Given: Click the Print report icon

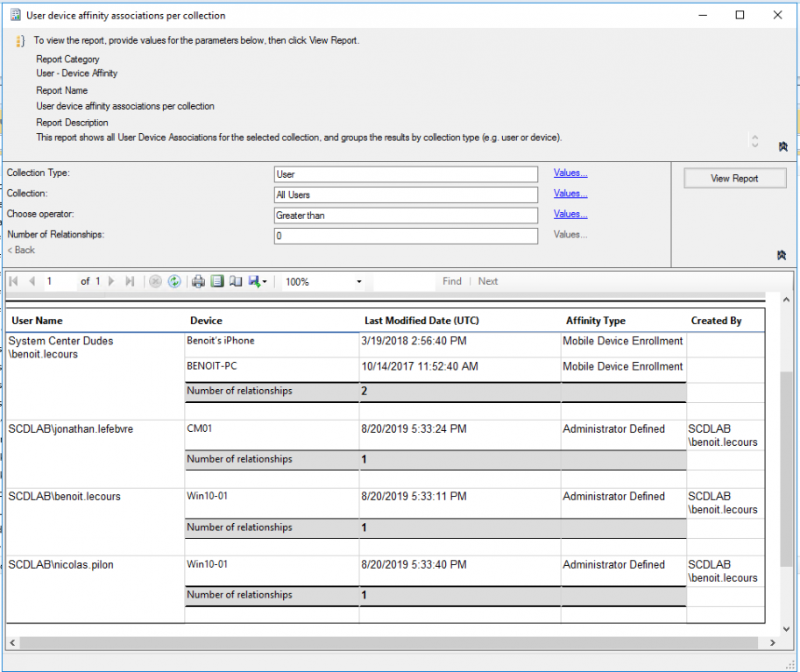Looking at the screenshot, I should [199, 281].
